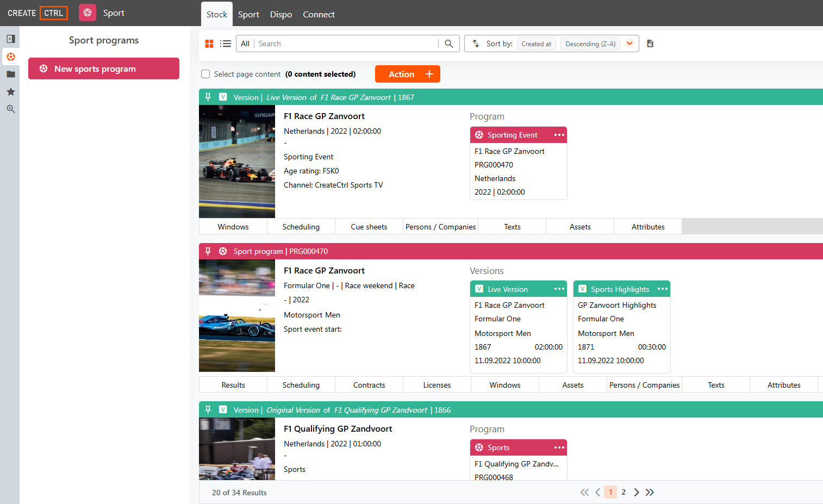This screenshot has height=504, width=823.
Task: Open Attributes tab of sport program
Action: [784, 385]
